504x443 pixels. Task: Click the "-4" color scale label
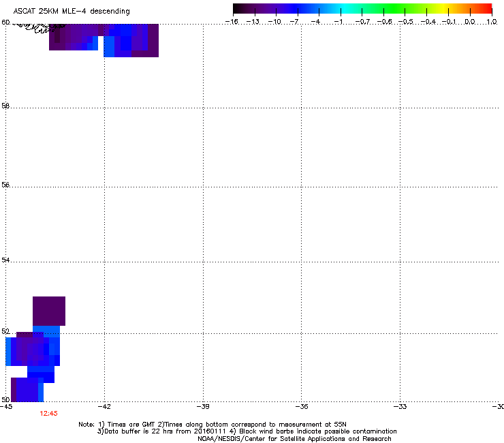click(x=315, y=22)
